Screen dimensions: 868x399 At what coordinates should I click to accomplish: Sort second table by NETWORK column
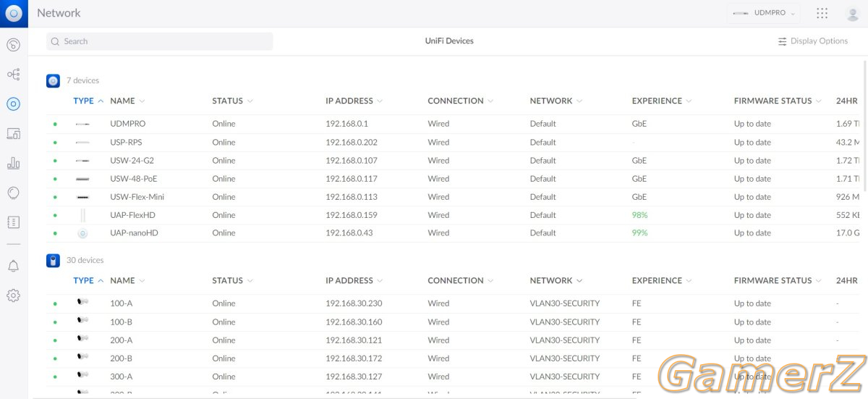556,280
